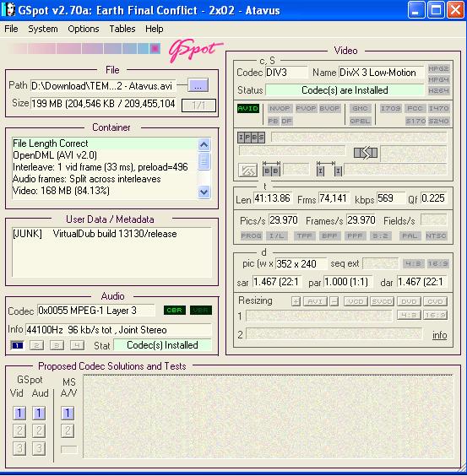The height and width of the screenshot is (476, 467).
Task: Click the I709 indicator
Action: [x=391, y=108]
